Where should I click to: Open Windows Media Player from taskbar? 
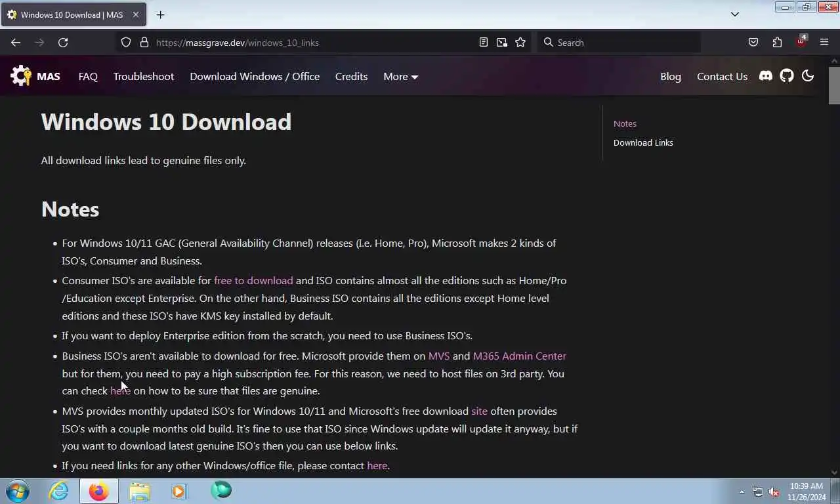tap(180, 491)
